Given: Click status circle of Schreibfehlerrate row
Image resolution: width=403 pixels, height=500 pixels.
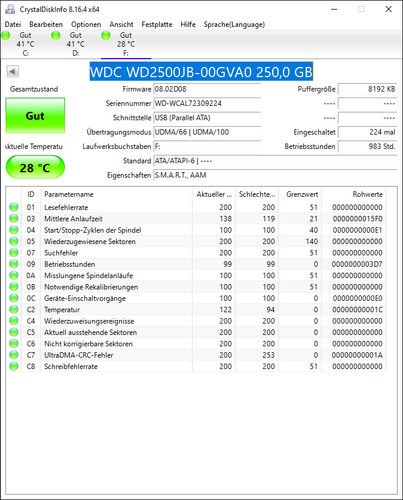Looking at the screenshot, I should (14, 366).
